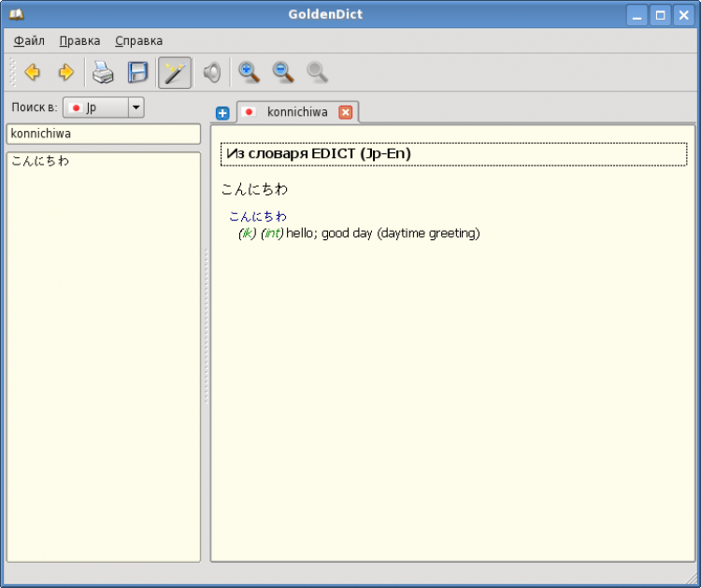701x588 pixels.
Task: Click the green (ik) abbreviation
Action: pyautogui.click(x=248, y=234)
